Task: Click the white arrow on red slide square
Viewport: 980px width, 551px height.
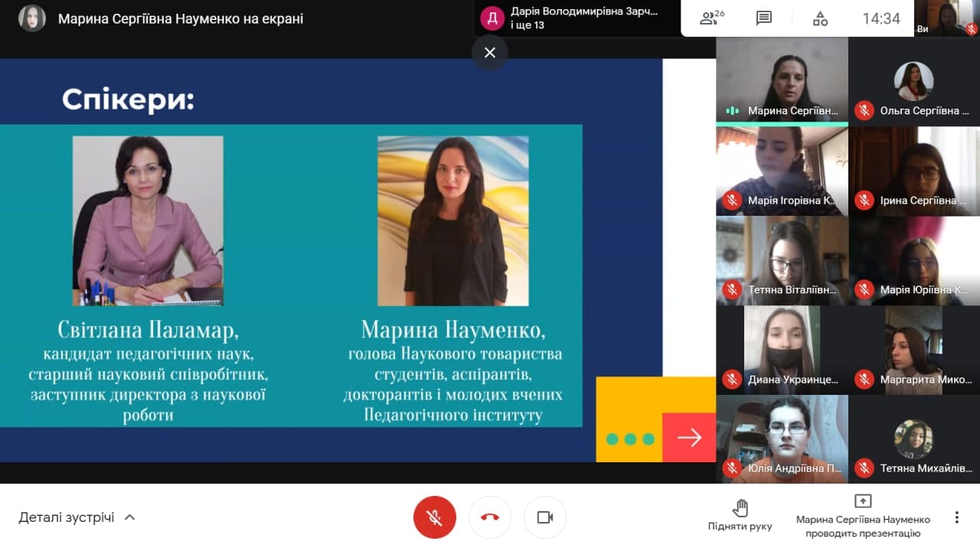Action: (689, 437)
